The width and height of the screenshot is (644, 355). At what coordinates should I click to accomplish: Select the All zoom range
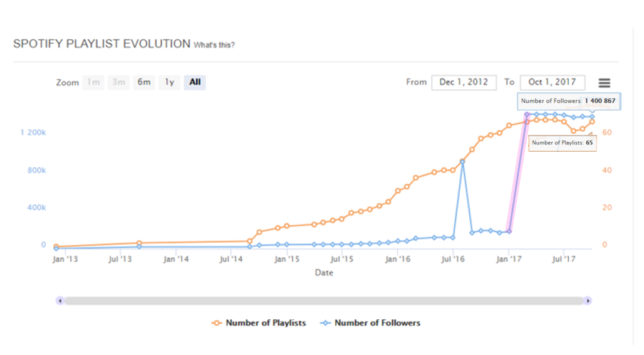click(195, 82)
